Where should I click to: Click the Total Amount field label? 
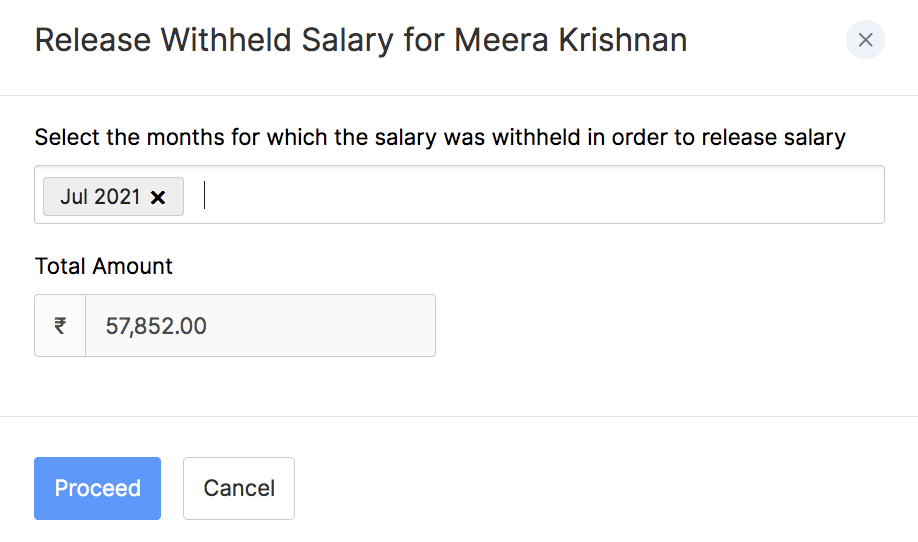point(104,266)
